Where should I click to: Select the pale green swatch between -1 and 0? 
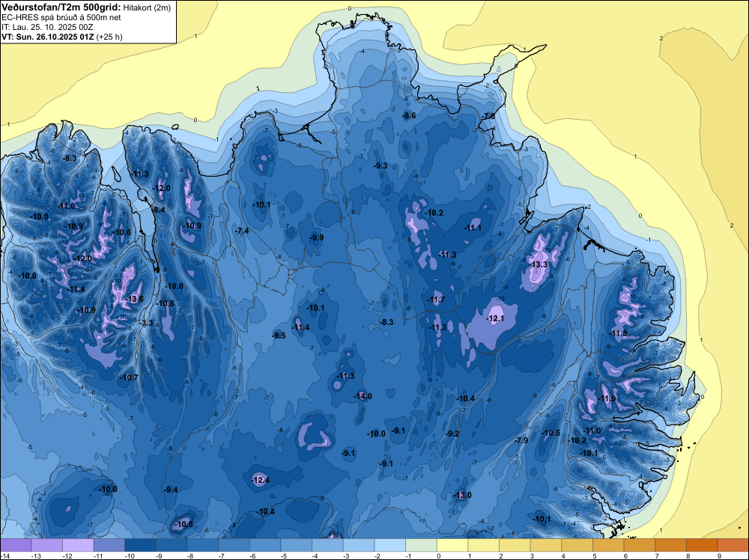(x=421, y=545)
